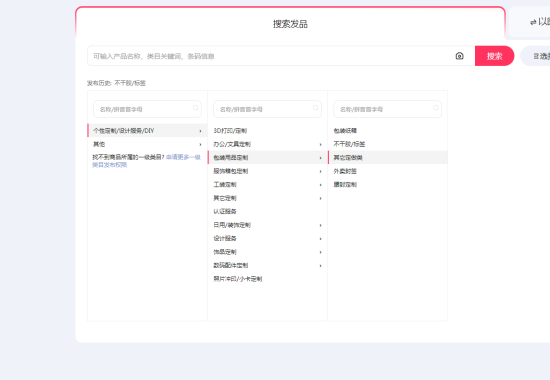
Task: Select 不干胶/标签 from publish history
Action: 130,83
